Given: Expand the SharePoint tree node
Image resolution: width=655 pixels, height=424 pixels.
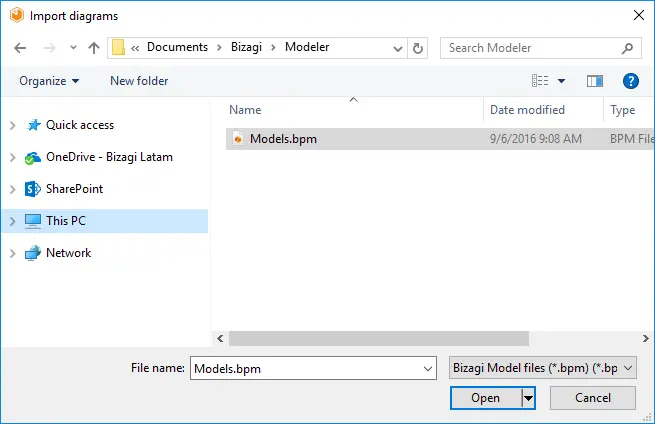Looking at the screenshot, I should point(13,189).
